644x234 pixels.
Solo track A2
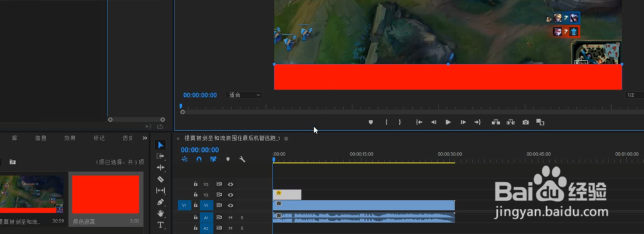[241, 228]
